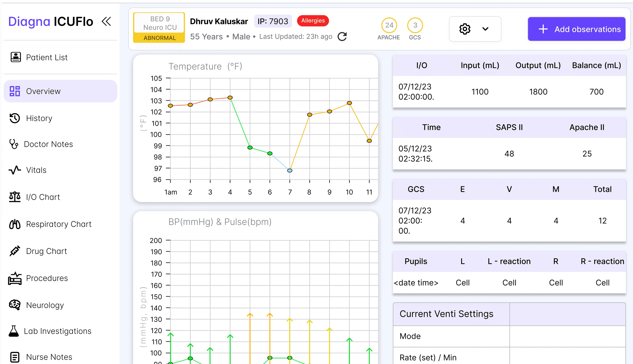Click the History clock icon
Viewport: 633px width, 364px height.
15,118
